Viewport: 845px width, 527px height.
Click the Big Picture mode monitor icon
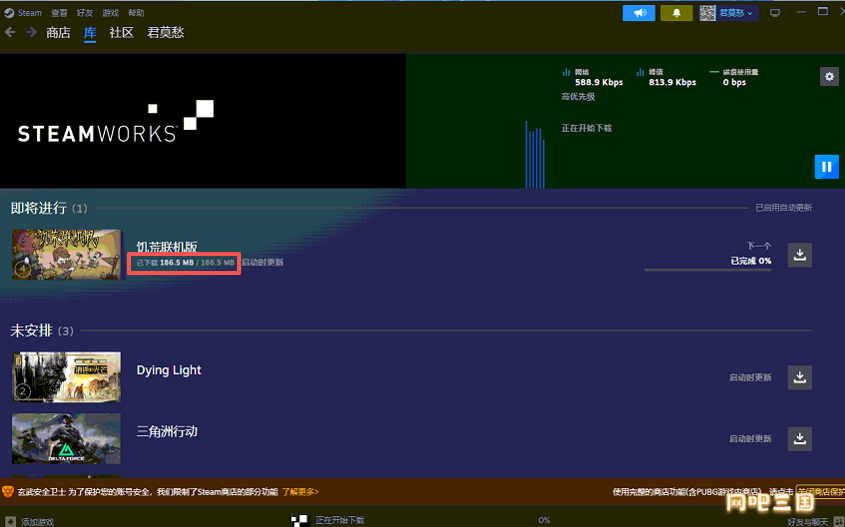(775, 13)
